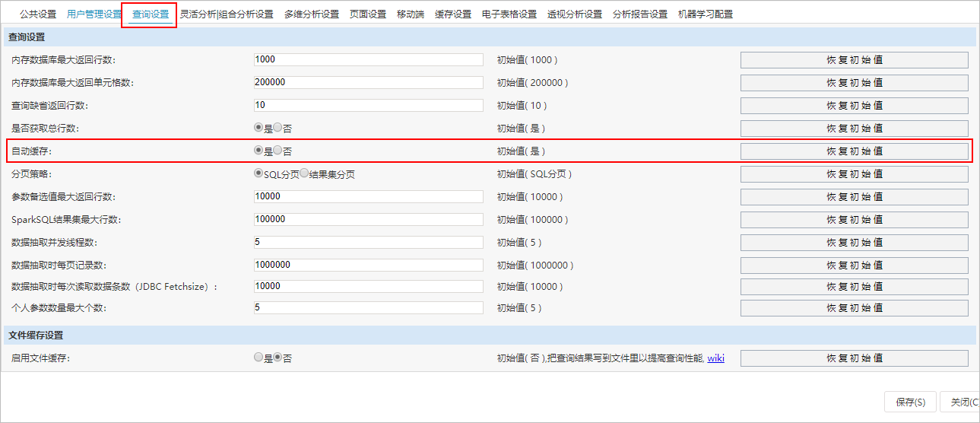Open the 页面设置 tab
Screen dimensions: 980x423
(x=368, y=14)
